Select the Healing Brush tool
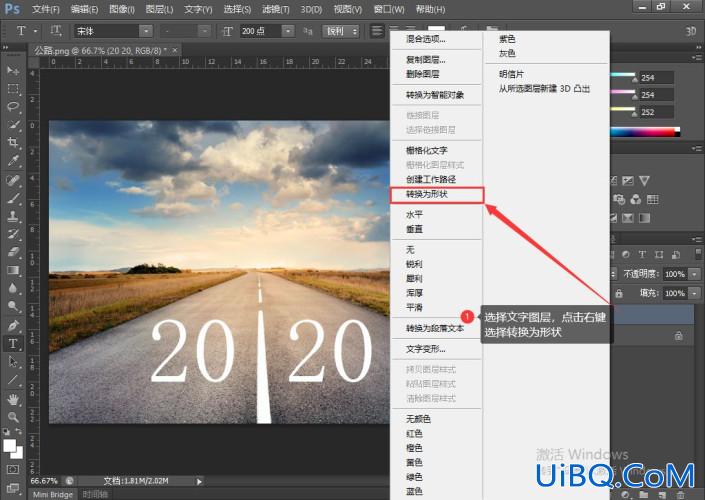 click(13, 180)
